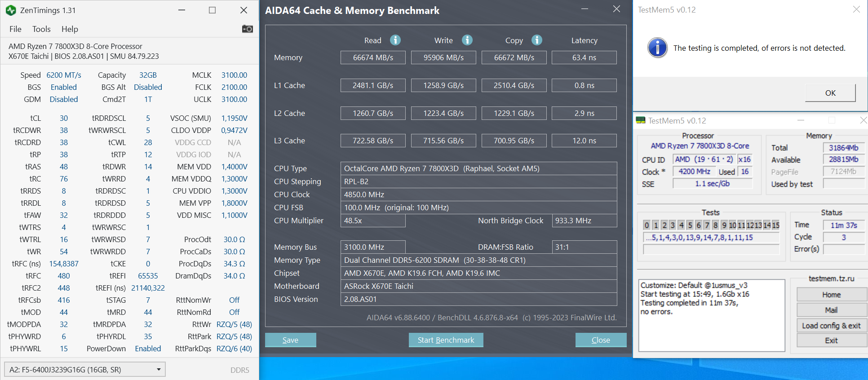Click Total memory value 31864Mb
868x380 pixels.
point(843,148)
